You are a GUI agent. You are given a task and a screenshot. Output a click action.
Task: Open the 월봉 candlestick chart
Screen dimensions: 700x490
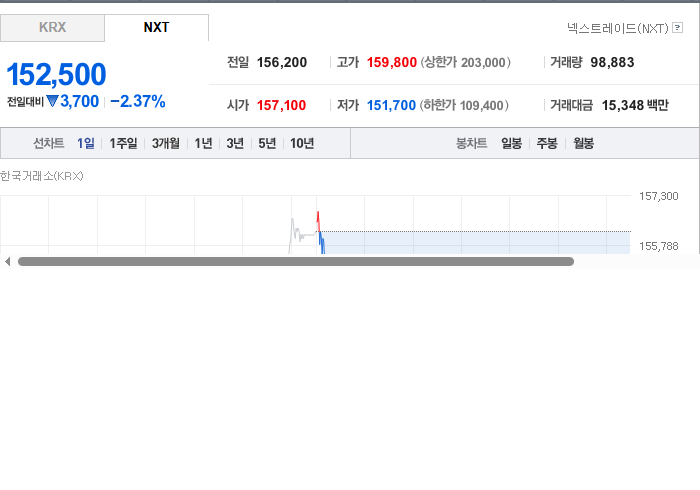click(x=583, y=143)
